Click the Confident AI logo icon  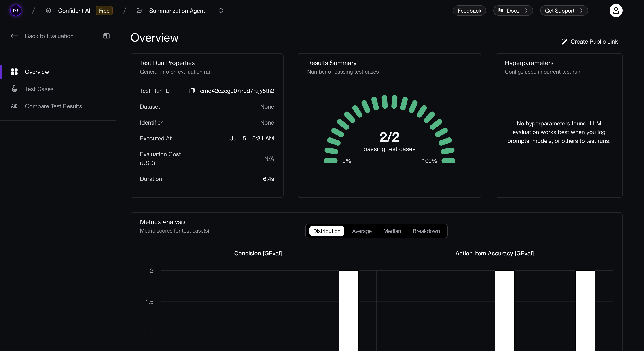(16, 11)
